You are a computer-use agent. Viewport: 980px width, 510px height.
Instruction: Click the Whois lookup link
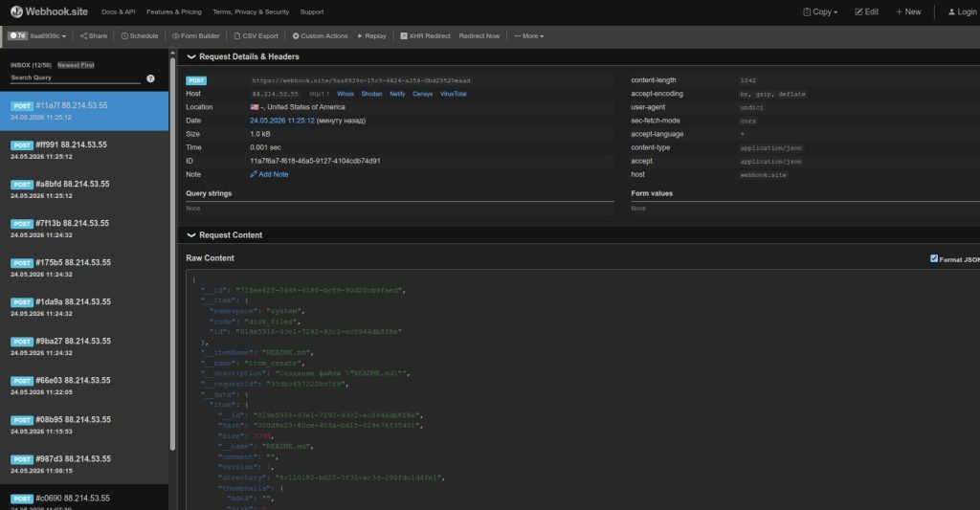pos(345,95)
